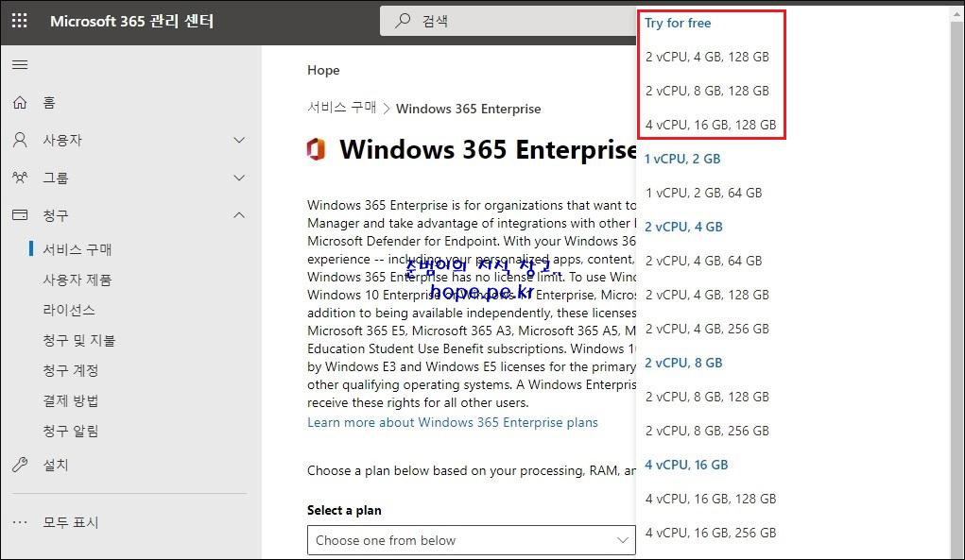This screenshot has width=965, height=560.
Task: Open the 청구 navigation item
Action: [56, 215]
